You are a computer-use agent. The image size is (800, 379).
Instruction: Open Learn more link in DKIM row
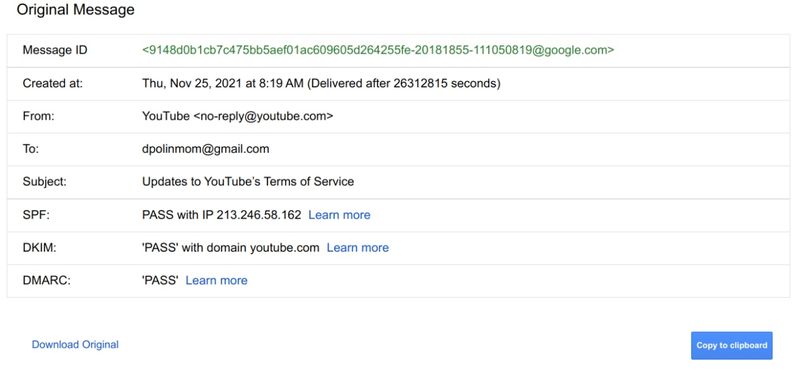click(358, 248)
